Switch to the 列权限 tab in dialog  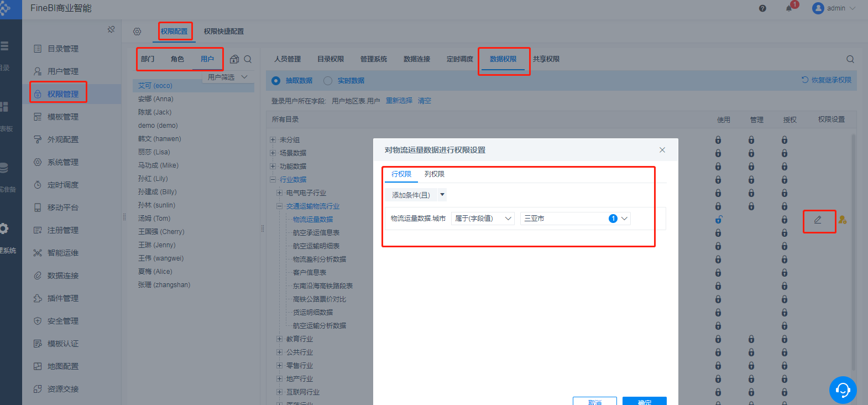click(435, 174)
